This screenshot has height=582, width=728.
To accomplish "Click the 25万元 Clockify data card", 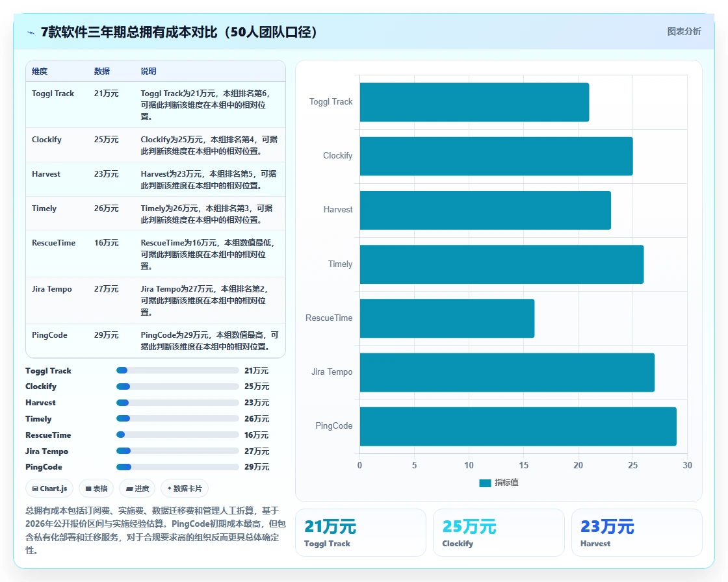I will pos(499,533).
